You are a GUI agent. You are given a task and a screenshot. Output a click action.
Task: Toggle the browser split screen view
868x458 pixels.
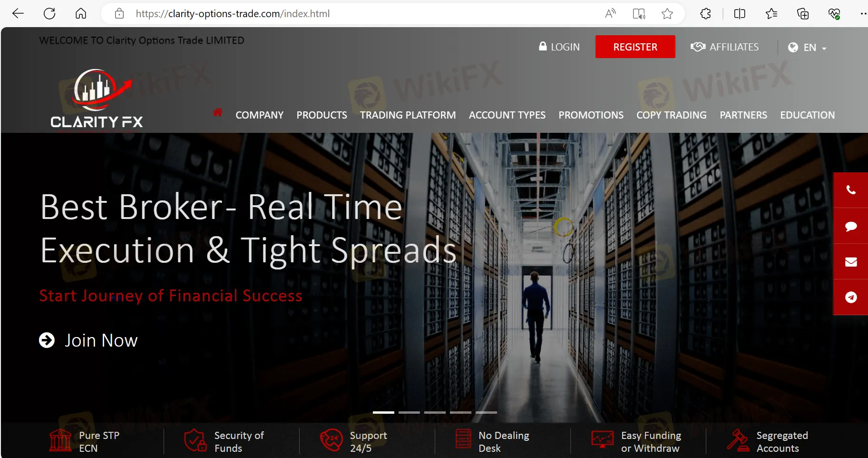point(740,13)
